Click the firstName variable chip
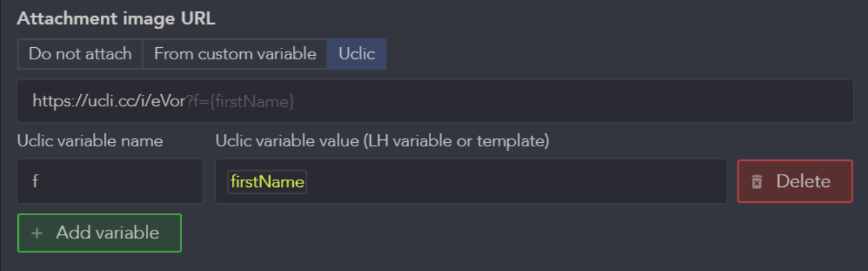This screenshot has height=271, width=868. pyautogui.click(x=267, y=182)
